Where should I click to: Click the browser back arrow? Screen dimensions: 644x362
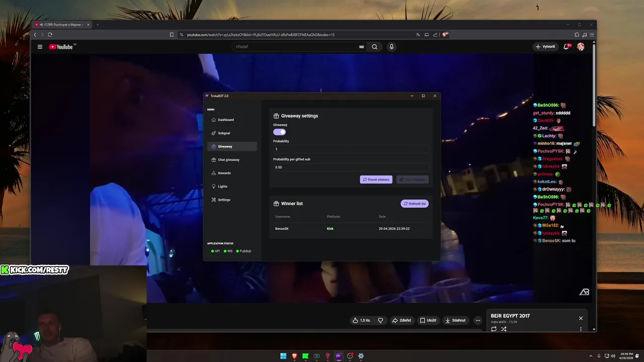[35, 35]
